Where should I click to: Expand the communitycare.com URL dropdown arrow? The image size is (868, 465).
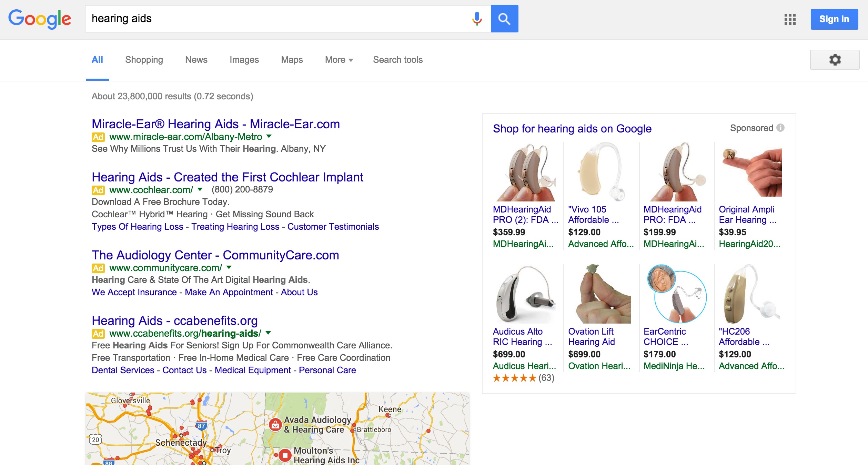[x=229, y=267]
